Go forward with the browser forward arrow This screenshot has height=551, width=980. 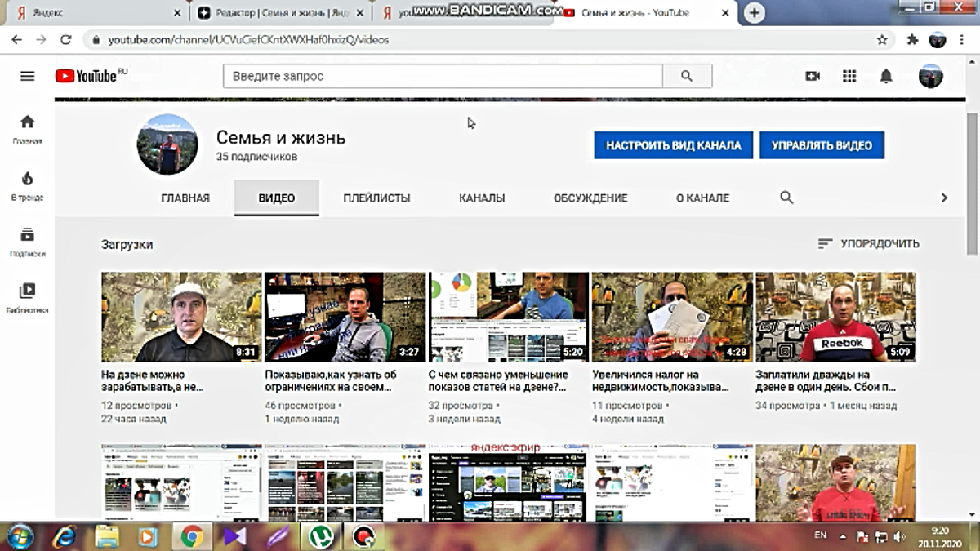[x=42, y=39]
